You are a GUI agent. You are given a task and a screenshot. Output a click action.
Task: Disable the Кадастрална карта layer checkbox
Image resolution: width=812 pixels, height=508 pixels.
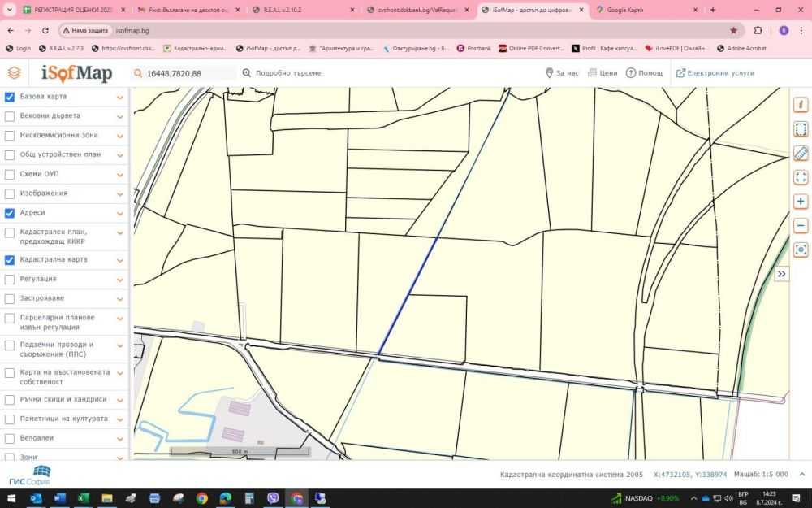10,260
